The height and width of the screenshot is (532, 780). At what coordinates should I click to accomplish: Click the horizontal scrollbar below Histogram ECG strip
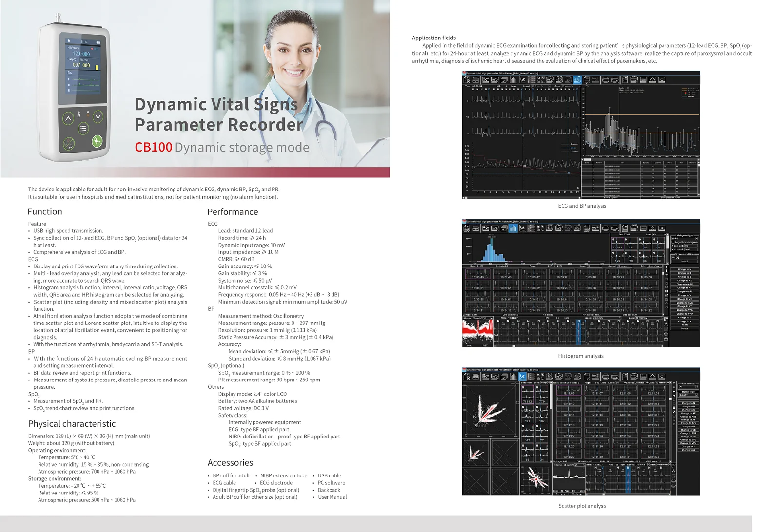point(580,346)
